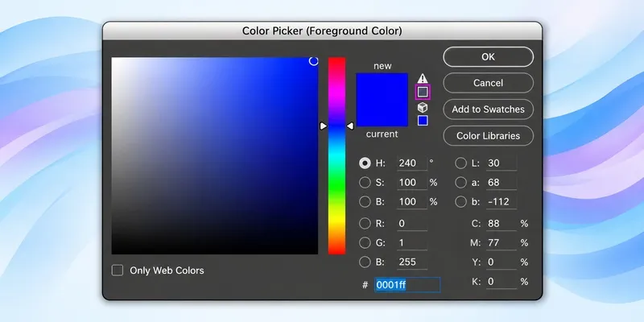Image resolution: width=644 pixels, height=322 pixels.
Task: Click the not web safe cube icon
Action: point(423,107)
